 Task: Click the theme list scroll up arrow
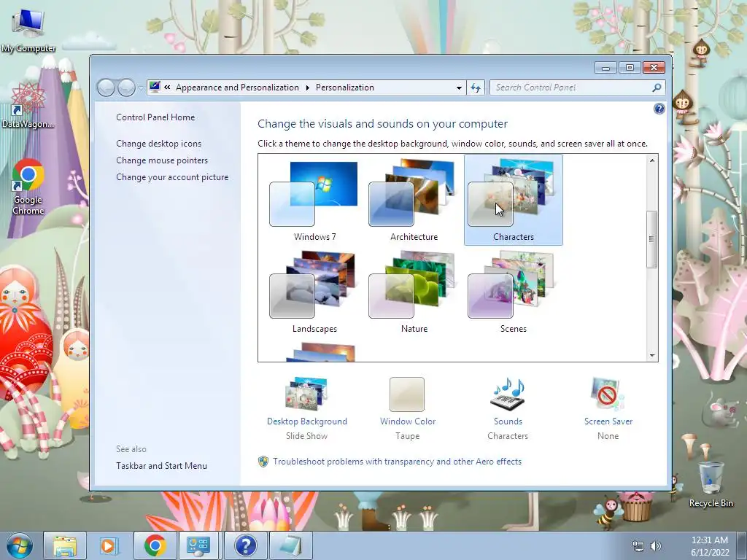652,160
